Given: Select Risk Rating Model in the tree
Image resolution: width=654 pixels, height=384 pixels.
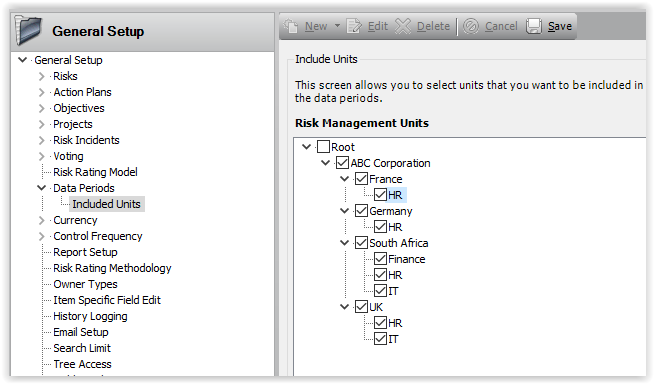Looking at the screenshot, I should [x=95, y=172].
